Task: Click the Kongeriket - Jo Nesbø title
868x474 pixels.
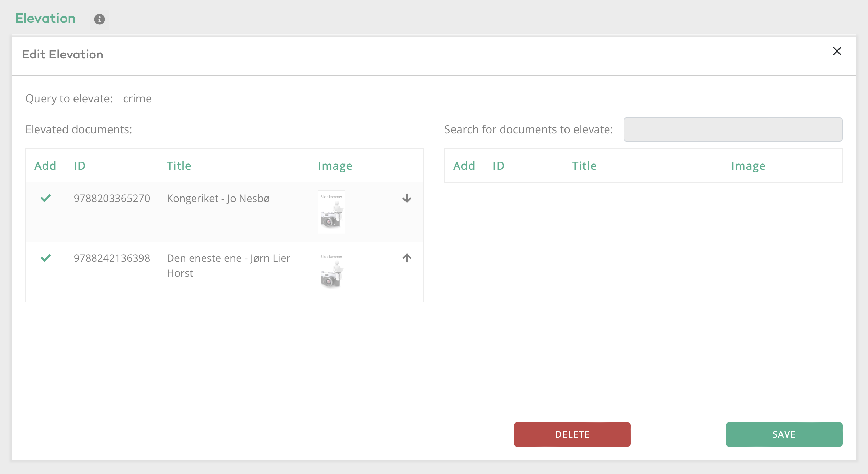Action: click(218, 199)
